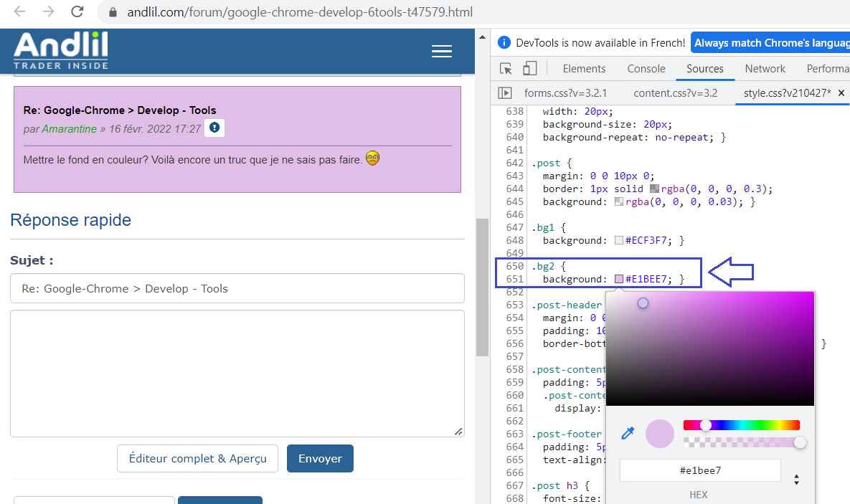The image size is (850, 504).
Task: View site info via the padlock icon
Action: tap(113, 12)
